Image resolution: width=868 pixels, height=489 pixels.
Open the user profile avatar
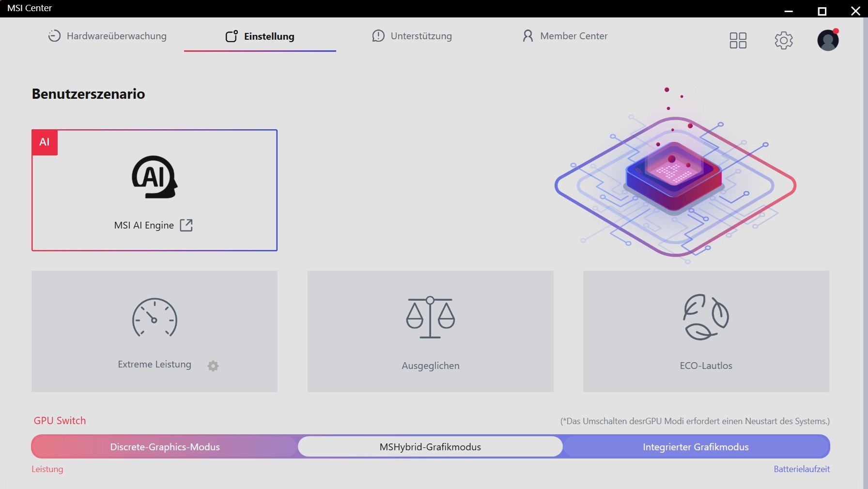[x=828, y=40]
